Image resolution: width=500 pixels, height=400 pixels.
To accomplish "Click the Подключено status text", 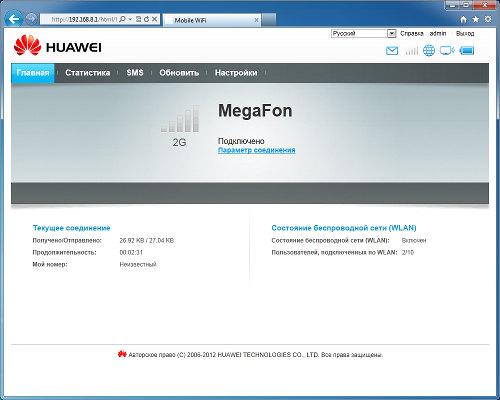I will pyautogui.click(x=241, y=141).
